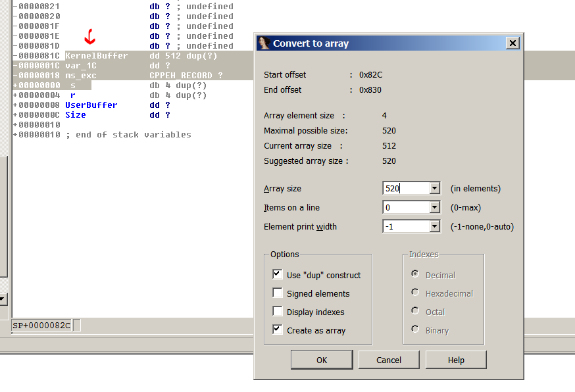
Task: Open the Element print width dropdown
Action: click(434, 227)
